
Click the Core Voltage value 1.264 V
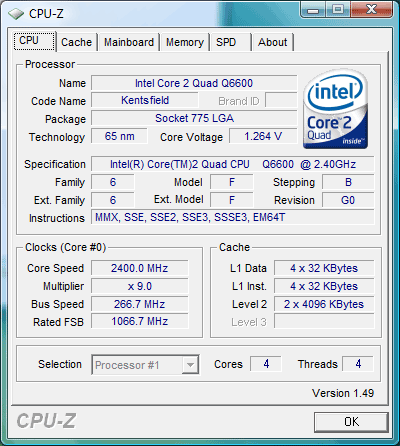click(x=263, y=136)
